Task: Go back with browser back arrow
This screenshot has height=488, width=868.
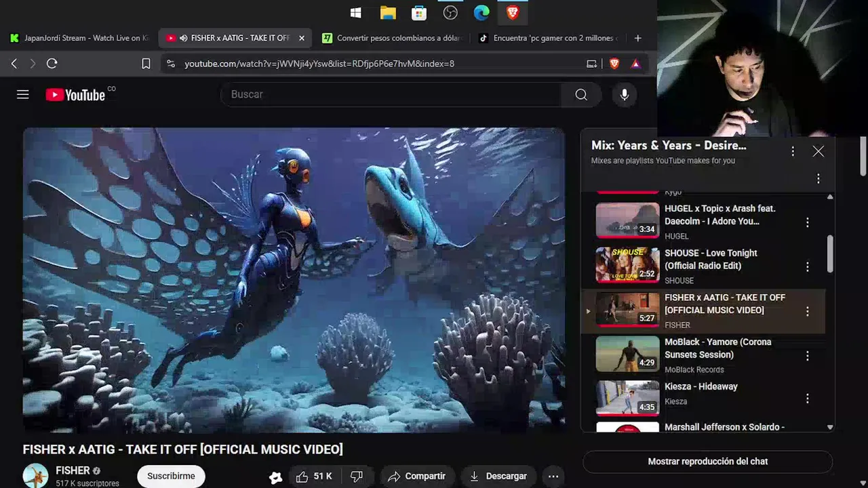Action: pos(14,64)
